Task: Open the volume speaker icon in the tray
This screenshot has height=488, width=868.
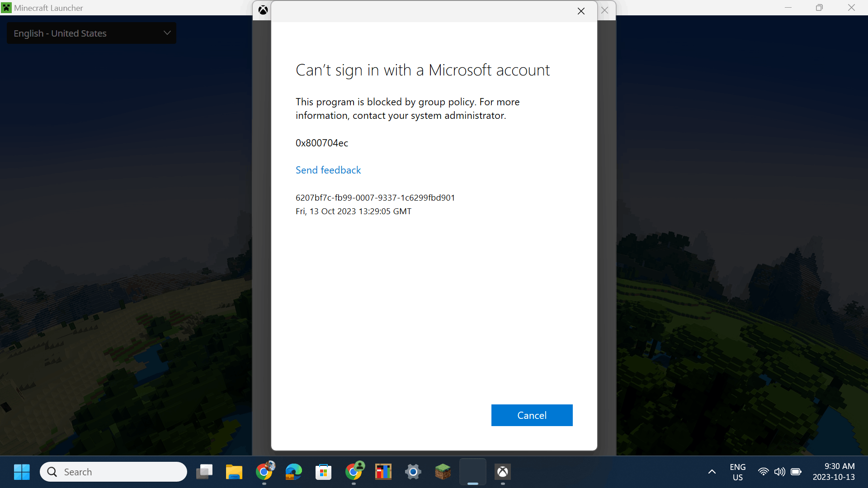Action: point(779,472)
